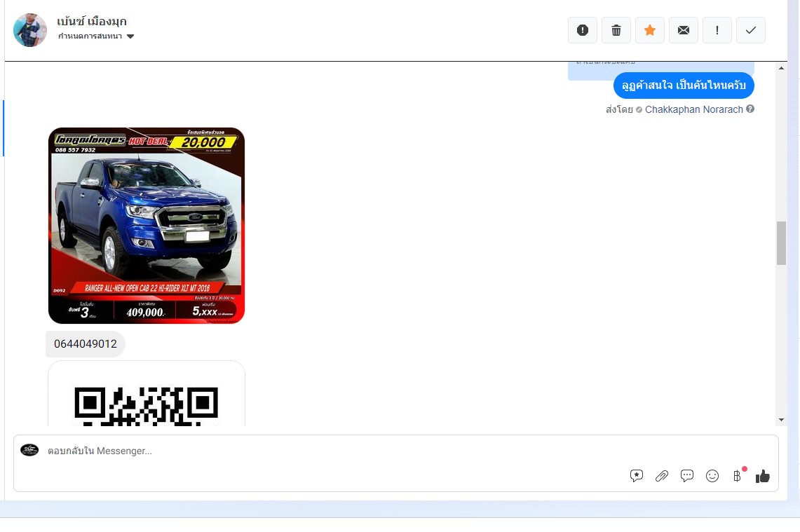Screen dimensions: 800x532
Task: Send a thumbs-up like
Action: tap(763, 476)
